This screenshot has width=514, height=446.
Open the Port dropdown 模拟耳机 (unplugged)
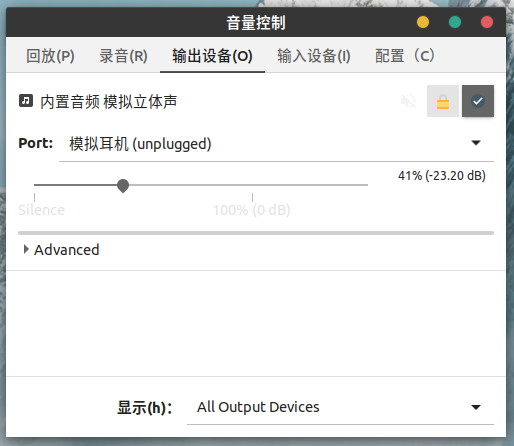pos(276,144)
